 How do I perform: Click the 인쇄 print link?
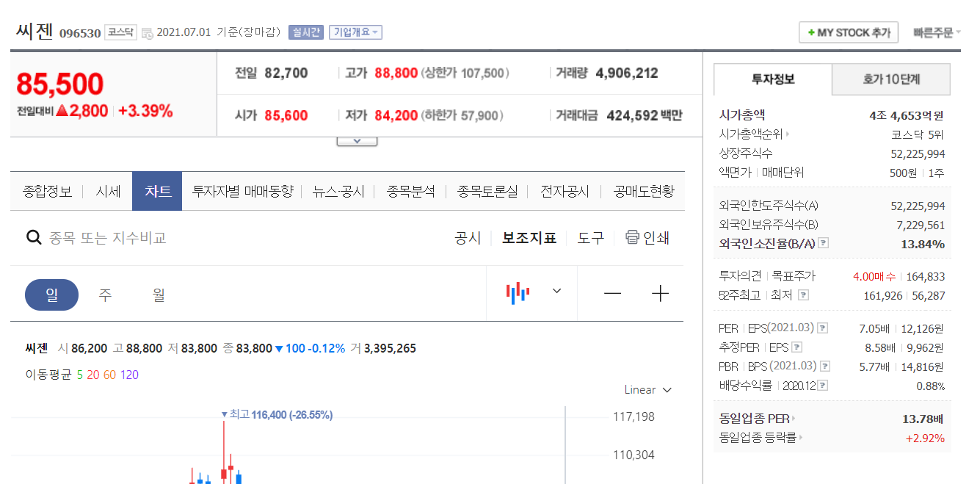pyautogui.click(x=656, y=237)
